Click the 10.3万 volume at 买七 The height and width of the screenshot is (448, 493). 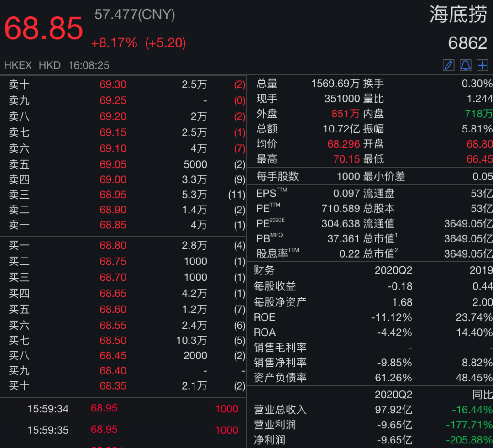pos(191,341)
